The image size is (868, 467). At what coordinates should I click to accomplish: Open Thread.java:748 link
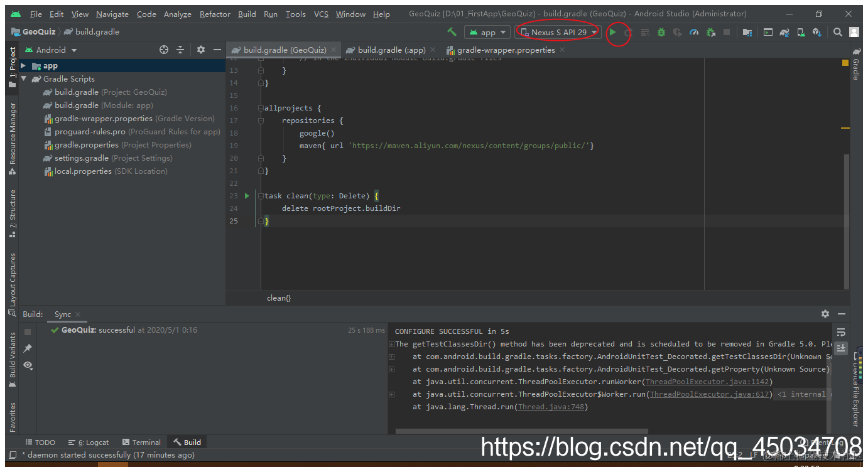(551, 407)
